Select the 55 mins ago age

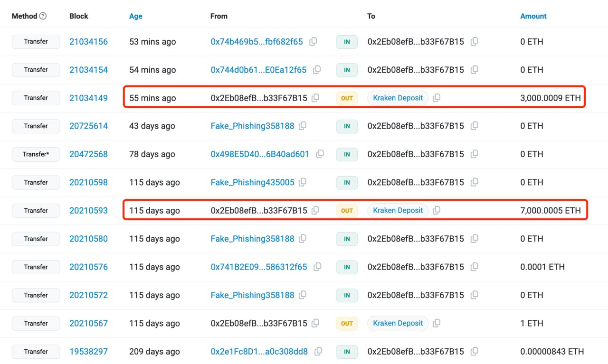pyautogui.click(x=152, y=98)
